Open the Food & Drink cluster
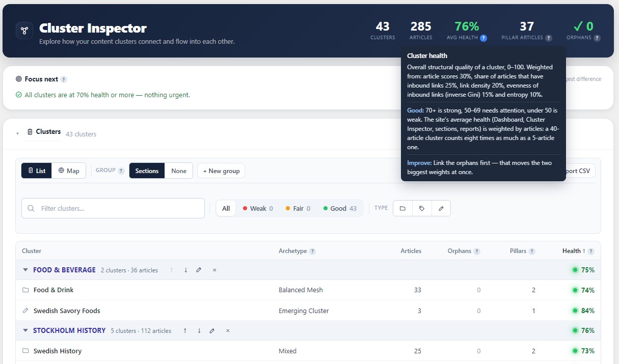This screenshot has width=619, height=364. 53,290
